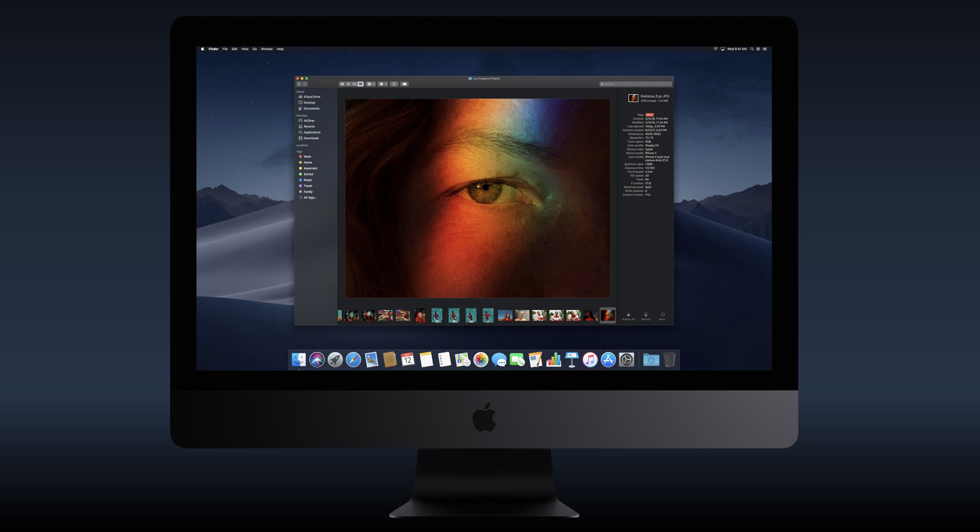Switch to column view

pyautogui.click(x=354, y=84)
